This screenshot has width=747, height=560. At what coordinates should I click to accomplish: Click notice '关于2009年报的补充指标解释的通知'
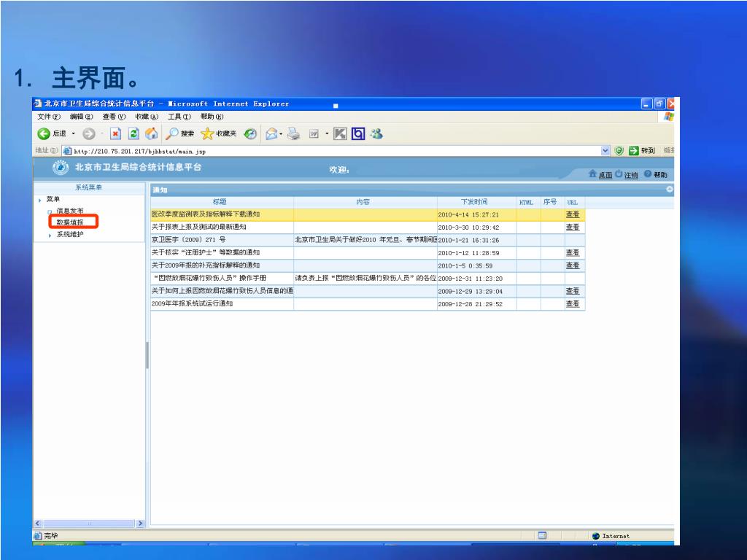tap(205, 265)
